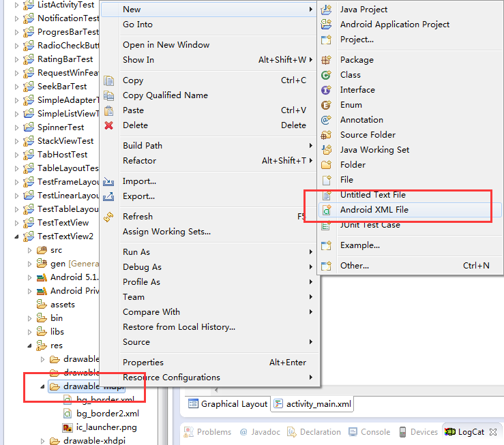Click the Android Application Project icon
The width and height of the screenshot is (504, 445).
[x=327, y=25]
